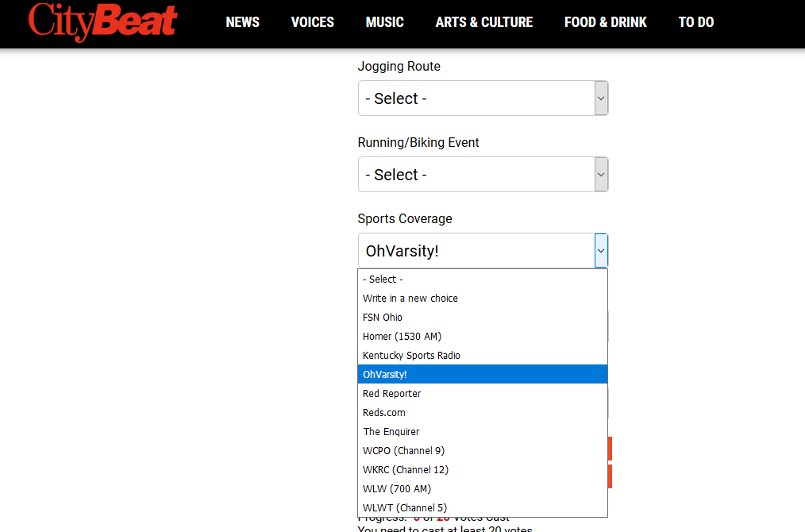Open the NEWS menu

point(242,22)
